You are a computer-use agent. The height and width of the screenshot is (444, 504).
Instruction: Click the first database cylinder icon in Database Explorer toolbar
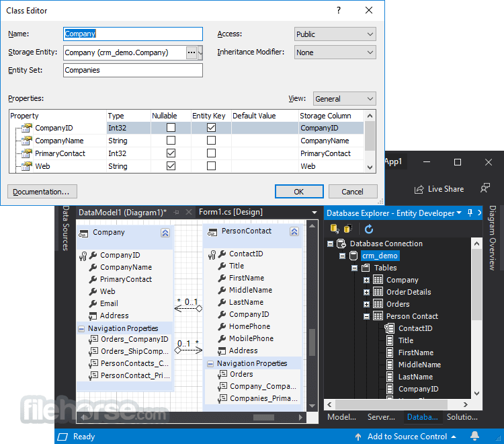pyautogui.click(x=334, y=229)
